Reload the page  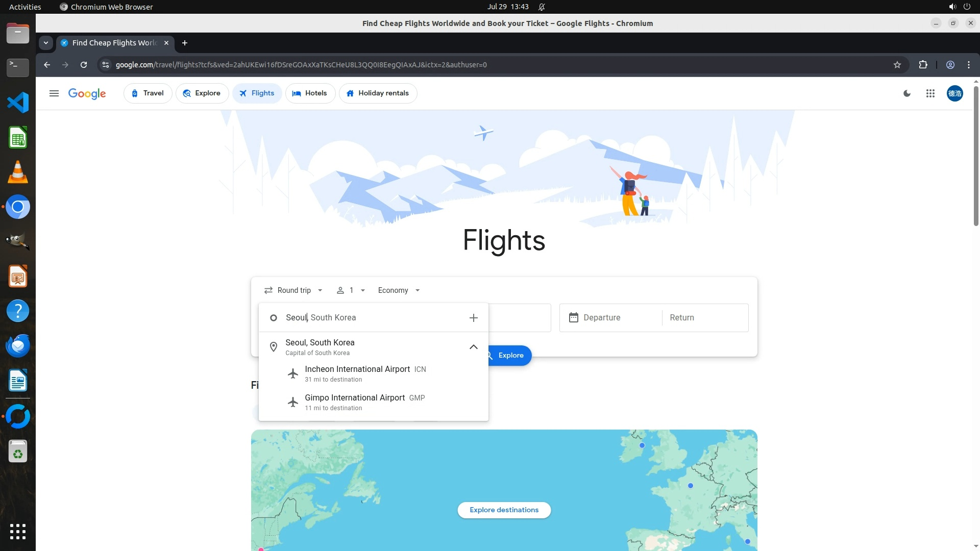84,65
